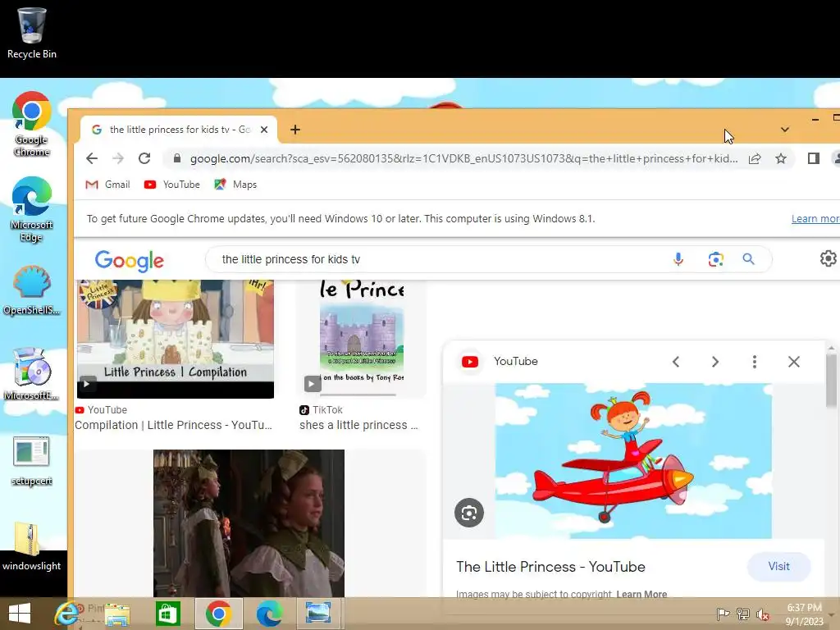Open a new Chrome tab
Screen dimensions: 840x630
pyautogui.click(x=295, y=130)
